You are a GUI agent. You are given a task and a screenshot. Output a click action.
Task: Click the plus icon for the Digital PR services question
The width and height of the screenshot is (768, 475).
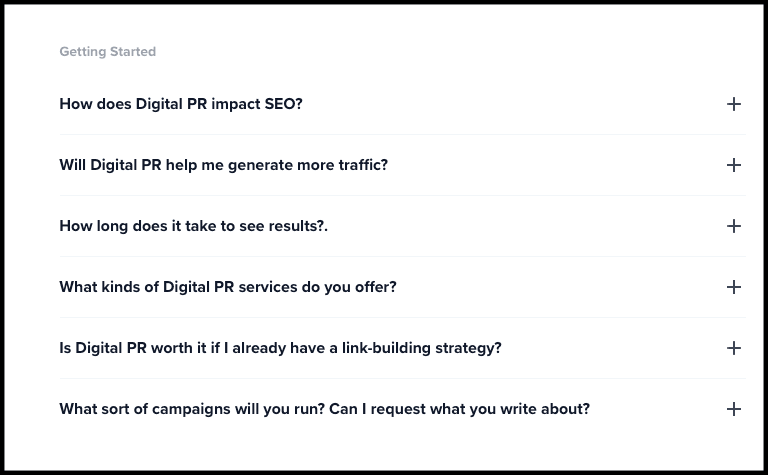coord(733,287)
